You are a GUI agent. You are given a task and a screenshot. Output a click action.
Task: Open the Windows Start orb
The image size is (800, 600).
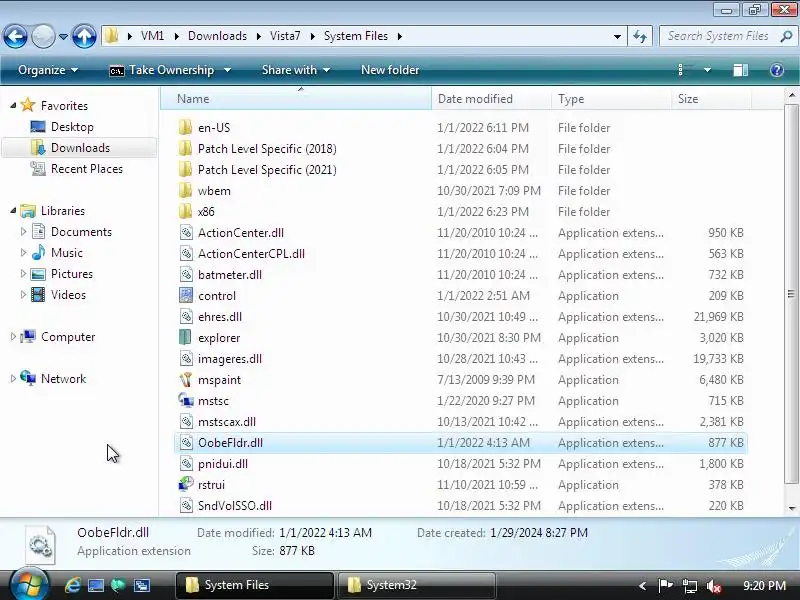(x=29, y=585)
